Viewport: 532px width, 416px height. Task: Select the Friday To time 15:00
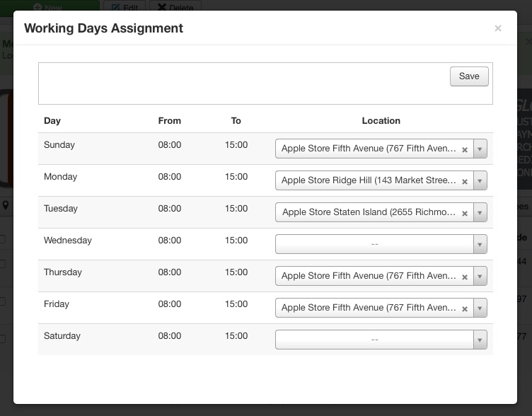pyautogui.click(x=236, y=304)
